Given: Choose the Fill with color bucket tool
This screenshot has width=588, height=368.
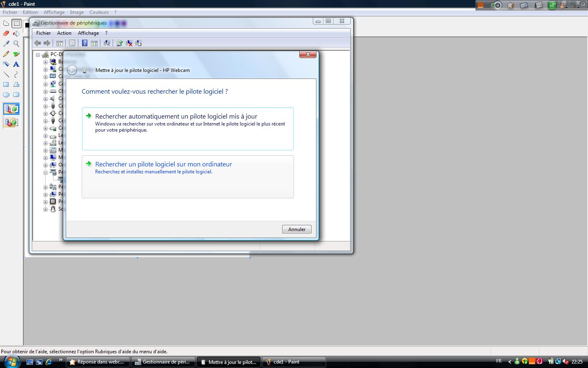Looking at the screenshot, I should [x=16, y=34].
